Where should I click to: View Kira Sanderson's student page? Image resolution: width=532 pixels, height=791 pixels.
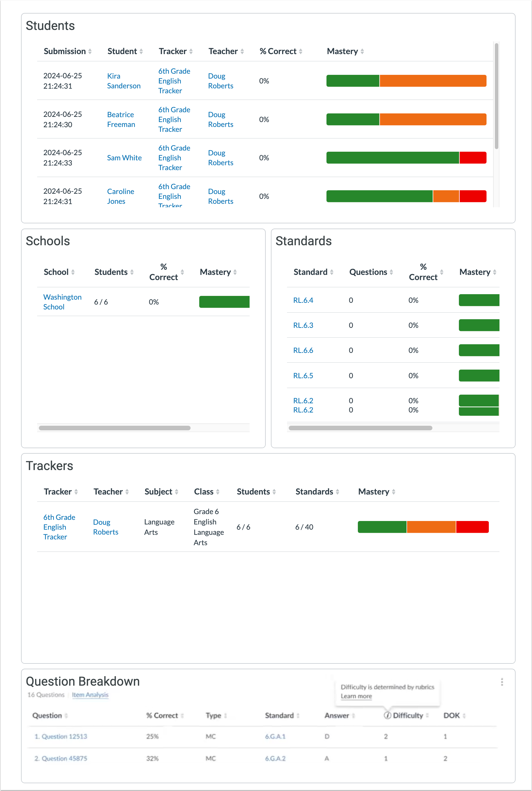coord(124,81)
